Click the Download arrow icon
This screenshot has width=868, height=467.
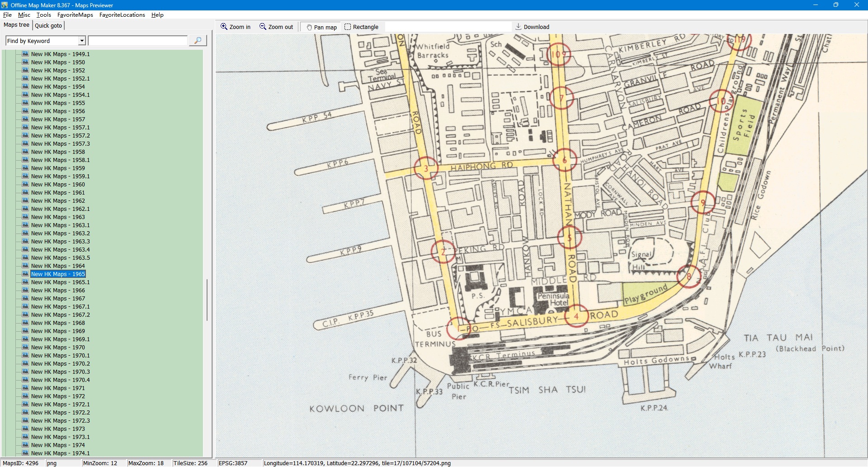[518, 27]
